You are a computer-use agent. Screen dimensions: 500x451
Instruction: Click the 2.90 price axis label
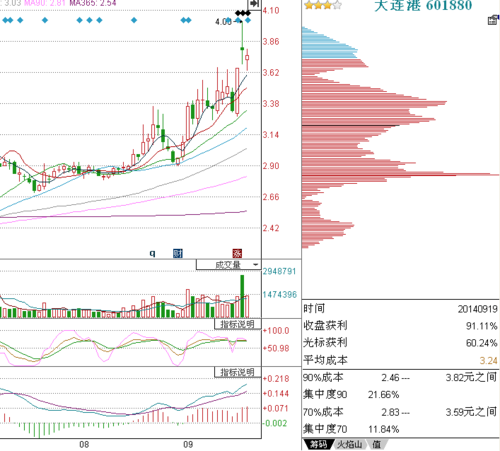click(x=271, y=166)
